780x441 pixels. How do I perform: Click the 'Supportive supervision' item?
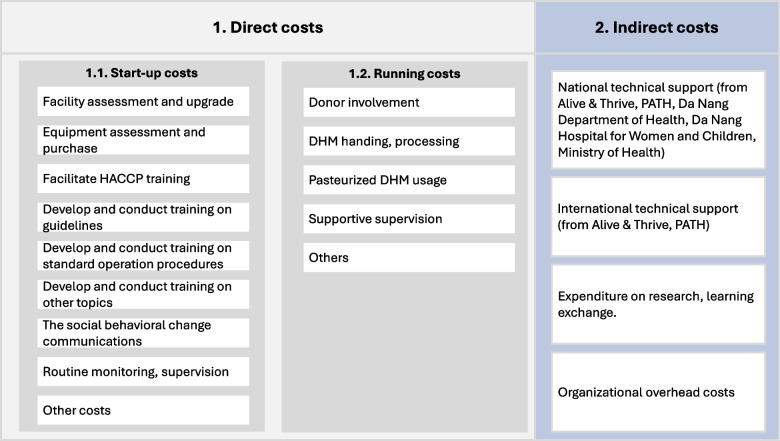pyautogui.click(x=409, y=218)
